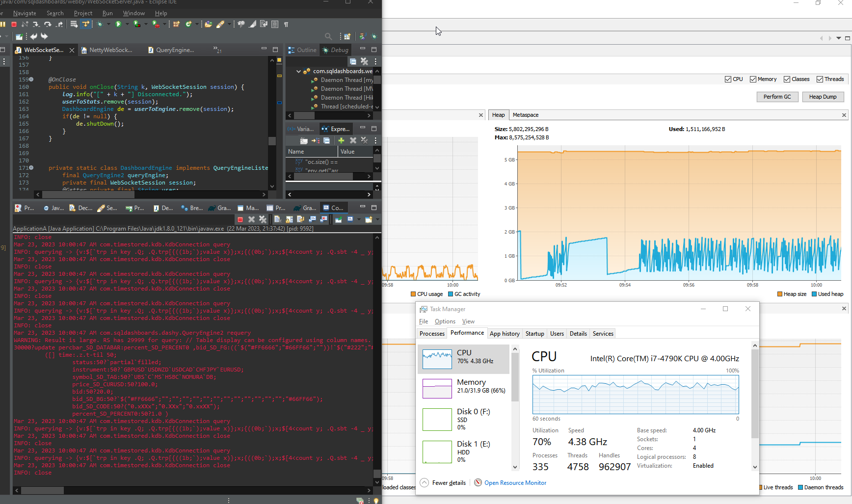
Task: Switch to the Variables view tab
Action: coord(301,129)
